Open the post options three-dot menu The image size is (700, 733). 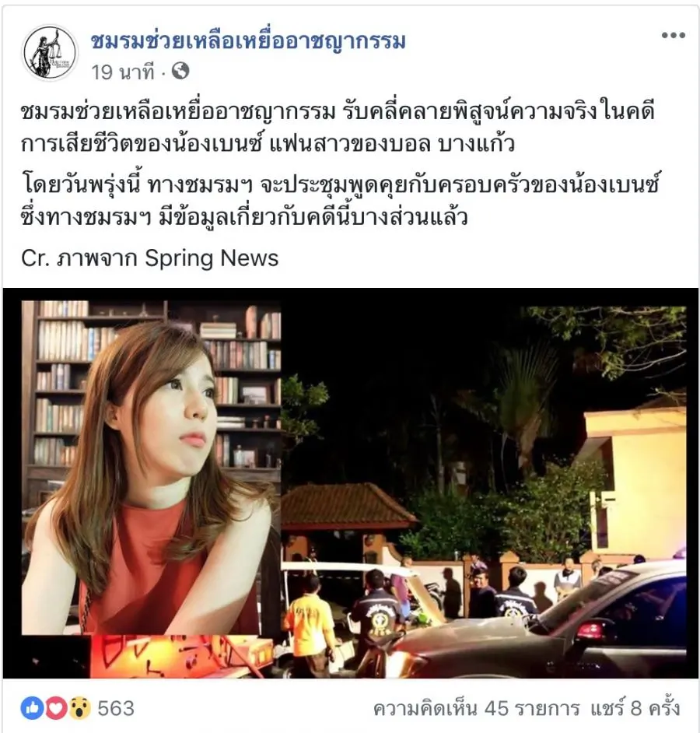674,36
